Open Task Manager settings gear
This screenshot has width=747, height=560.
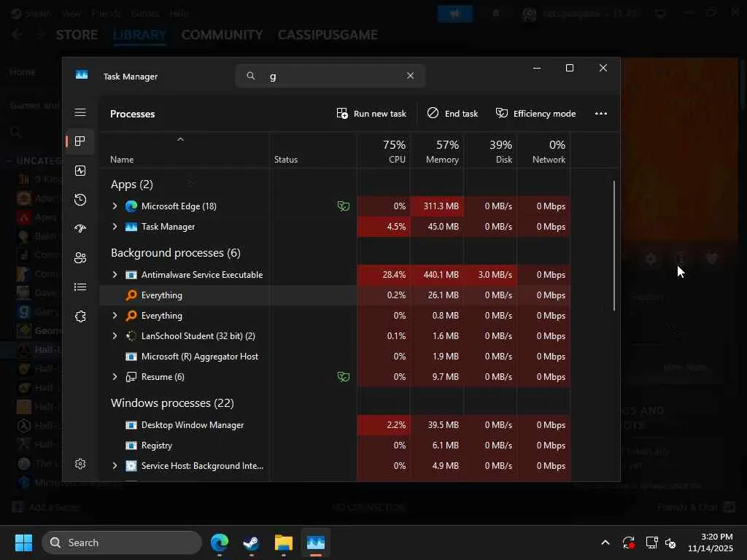80,463
